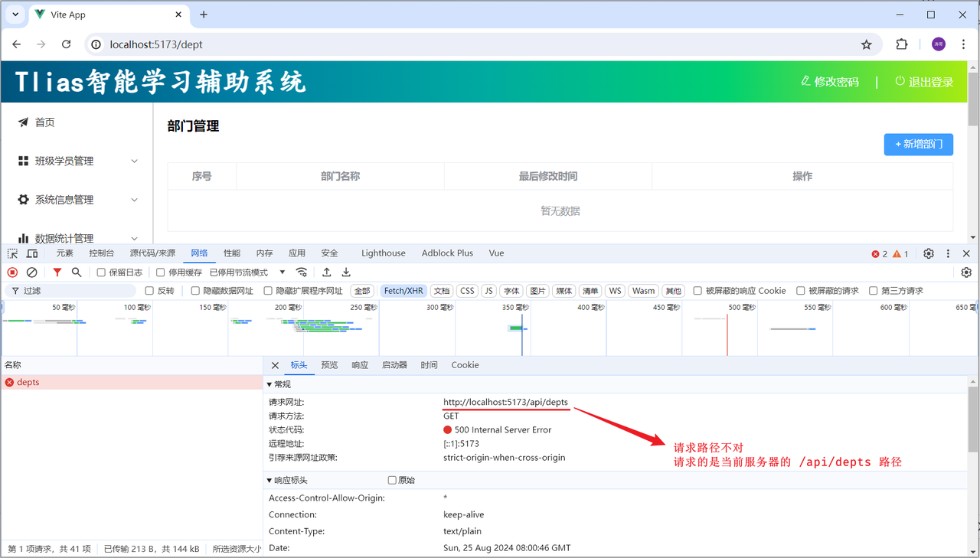Export HAR file download icon
This screenshot has height=558, width=980.
pos(346,272)
